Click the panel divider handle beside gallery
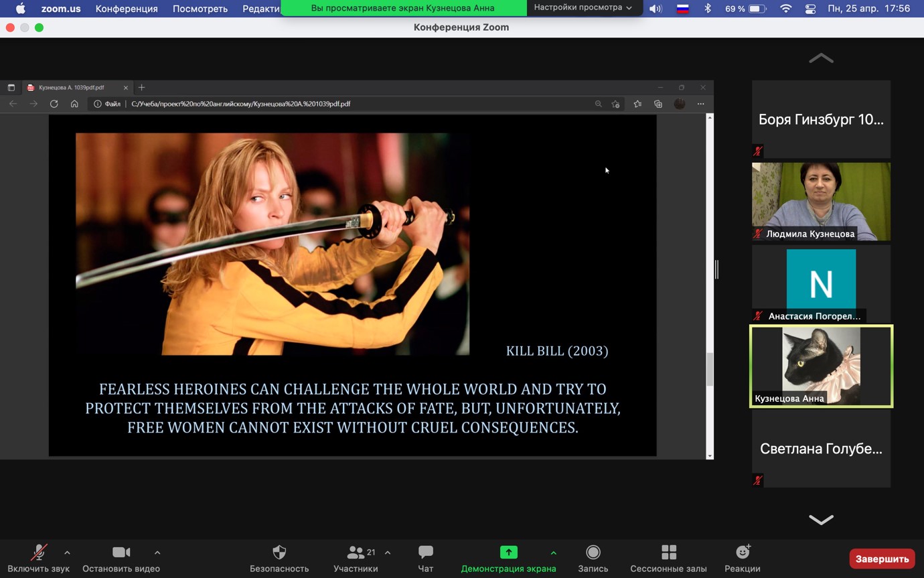The image size is (924, 578). [x=716, y=269]
